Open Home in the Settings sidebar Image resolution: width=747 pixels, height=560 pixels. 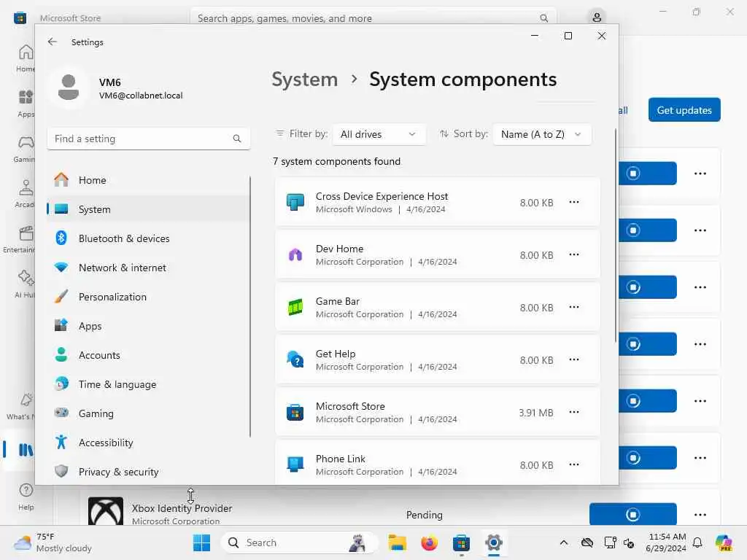coord(147,180)
